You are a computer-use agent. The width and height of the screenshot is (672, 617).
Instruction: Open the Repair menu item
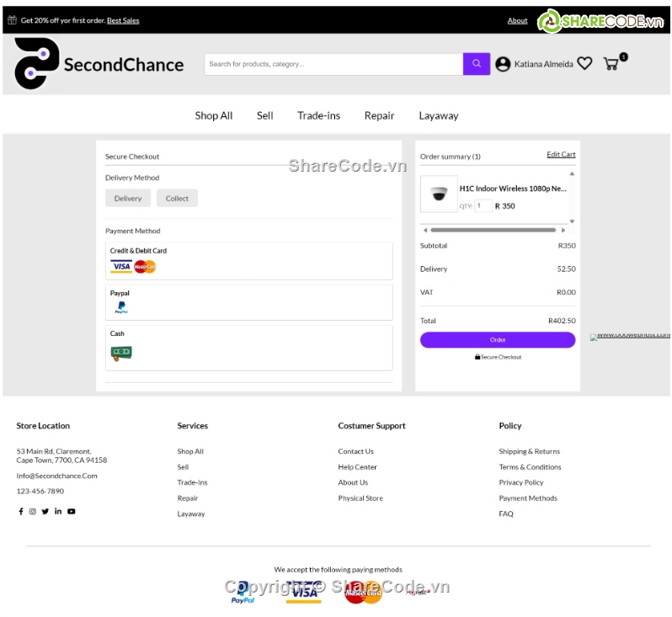point(379,115)
